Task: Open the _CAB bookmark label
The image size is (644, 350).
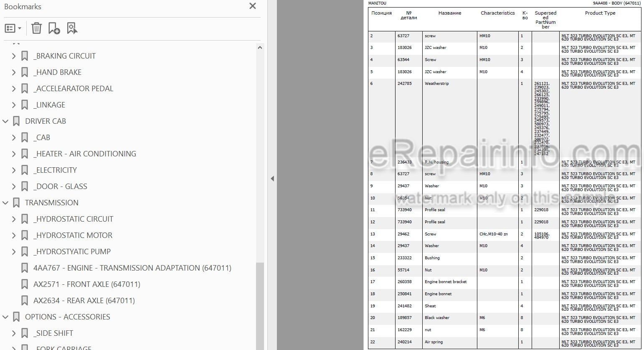Action: tap(42, 137)
